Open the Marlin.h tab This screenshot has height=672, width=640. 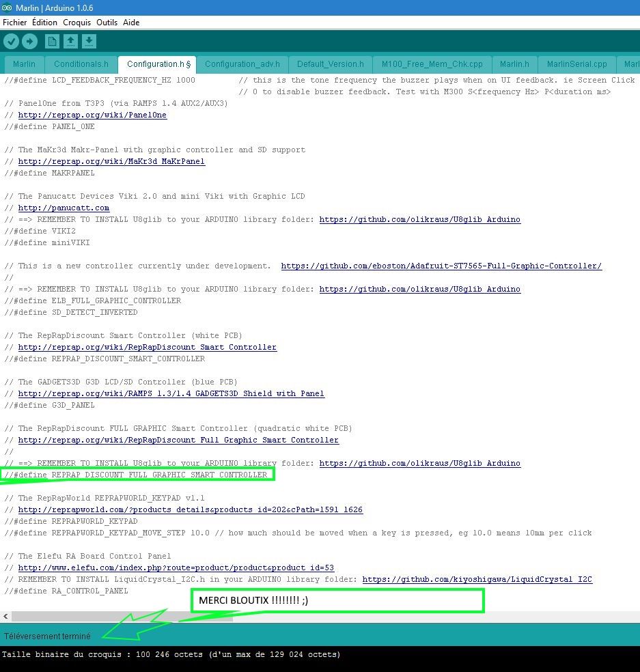(x=514, y=64)
